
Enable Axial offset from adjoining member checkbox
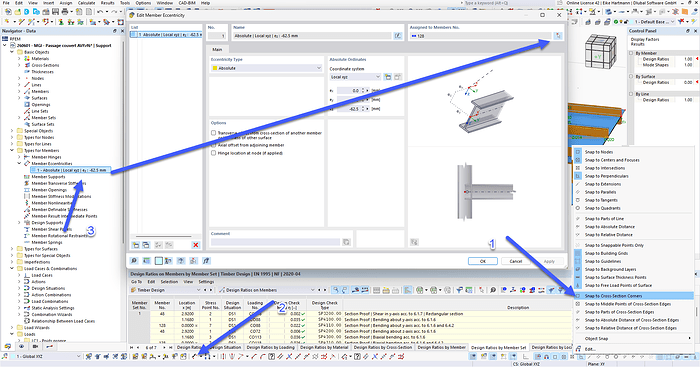coord(213,145)
